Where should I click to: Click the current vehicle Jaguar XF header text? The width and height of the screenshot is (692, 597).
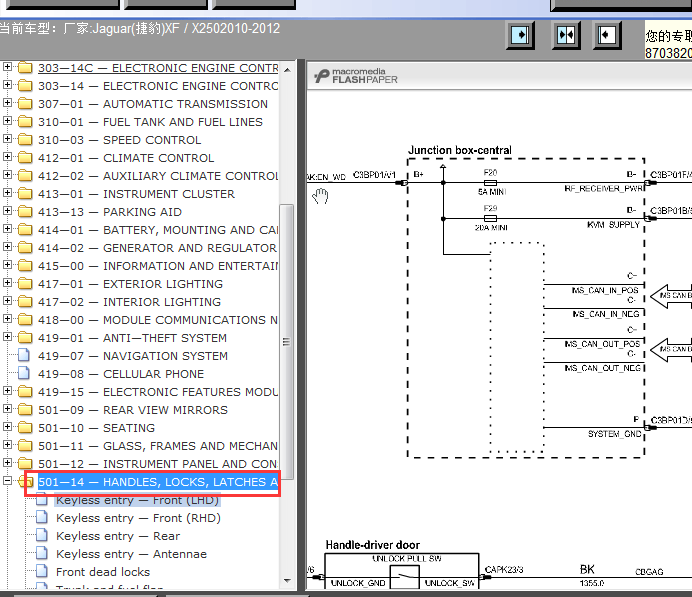140,29
